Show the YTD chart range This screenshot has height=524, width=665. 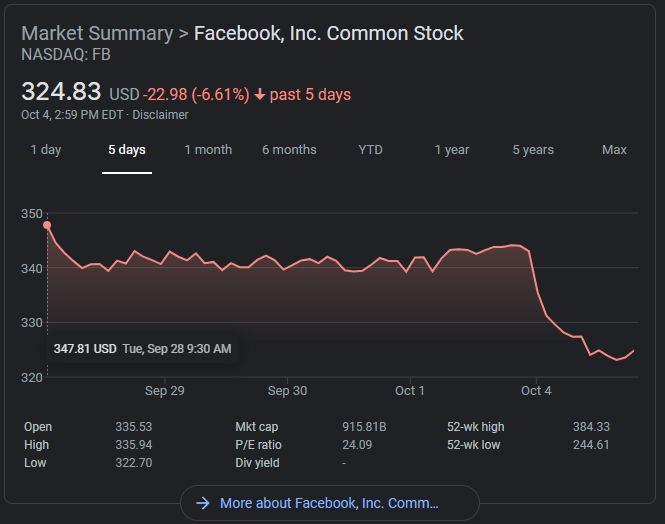click(x=371, y=150)
